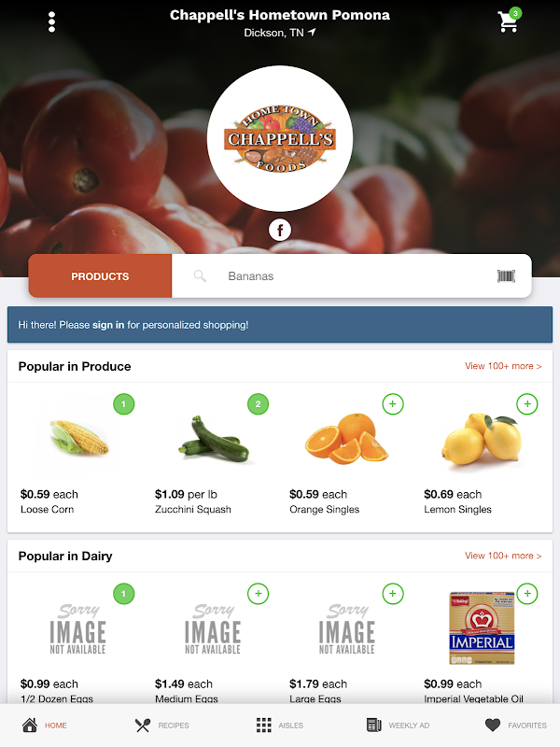View 100+ more in Popular in Dairy
Screen dimensions: 560x747
click(503, 556)
